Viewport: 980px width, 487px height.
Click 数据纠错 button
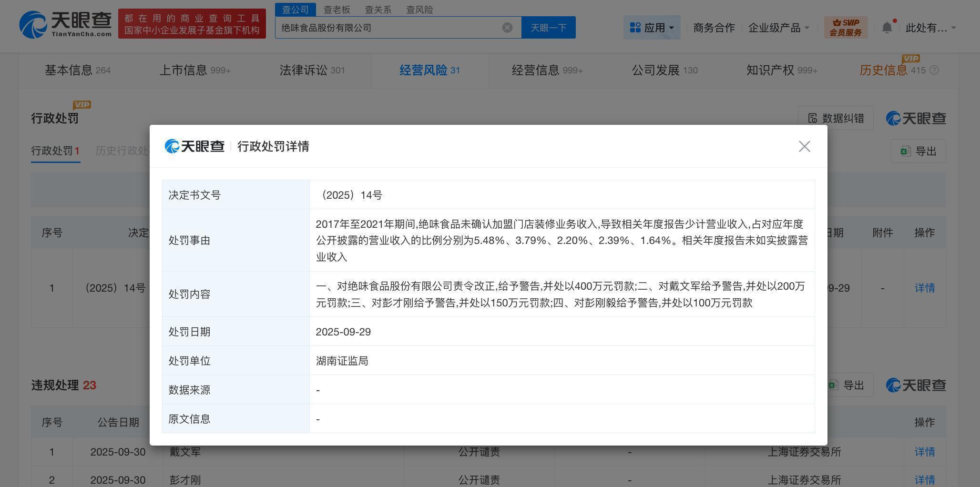[x=836, y=118]
